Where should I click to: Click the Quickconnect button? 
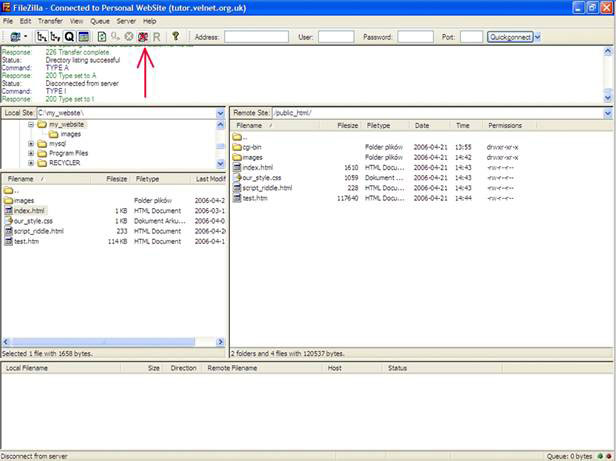(x=510, y=37)
